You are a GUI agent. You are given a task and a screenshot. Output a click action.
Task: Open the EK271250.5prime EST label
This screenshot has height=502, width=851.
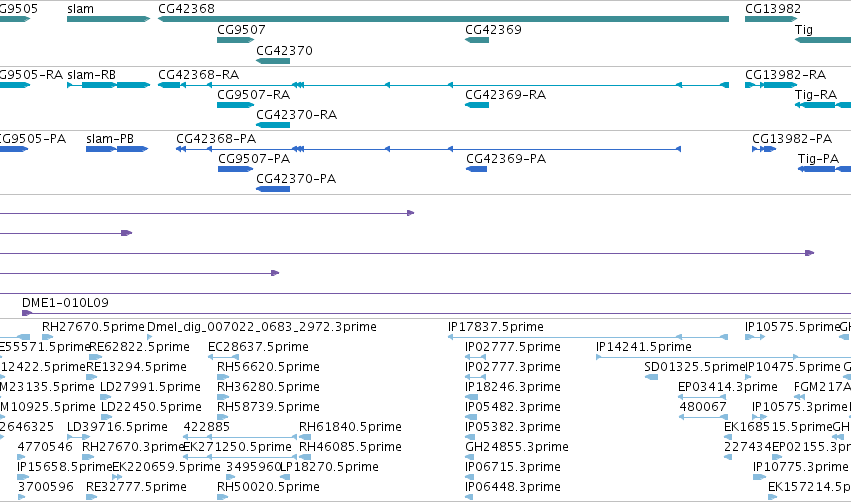pos(238,448)
